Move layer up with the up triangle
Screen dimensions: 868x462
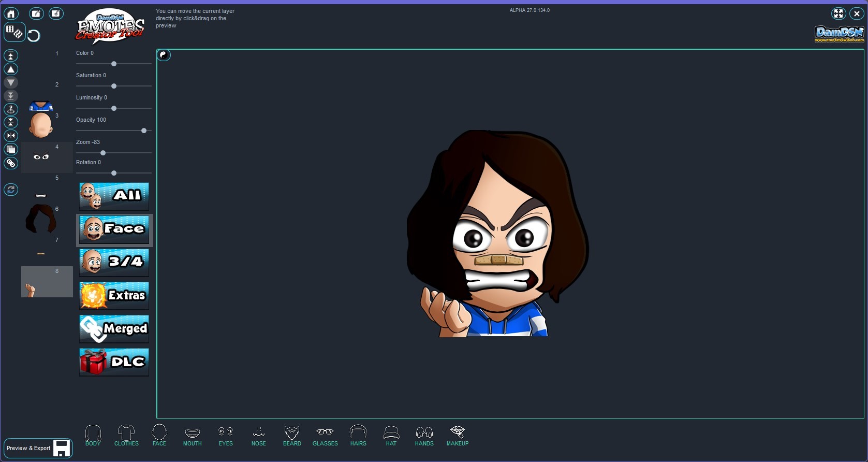(11, 69)
